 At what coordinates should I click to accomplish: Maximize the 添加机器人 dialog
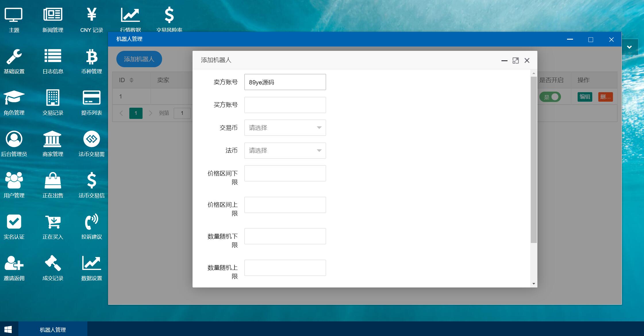click(x=516, y=60)
